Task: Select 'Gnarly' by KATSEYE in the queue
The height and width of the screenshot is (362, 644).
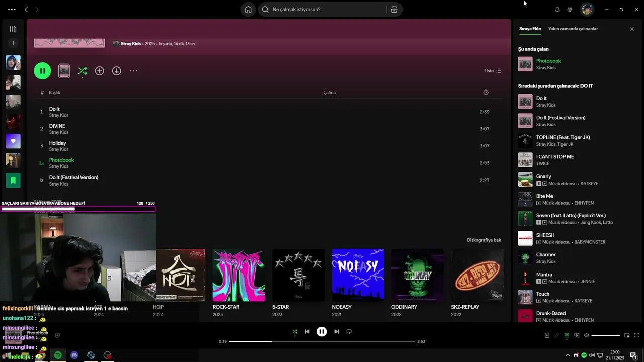Action: pyautogui.click(x=578, y=179)
